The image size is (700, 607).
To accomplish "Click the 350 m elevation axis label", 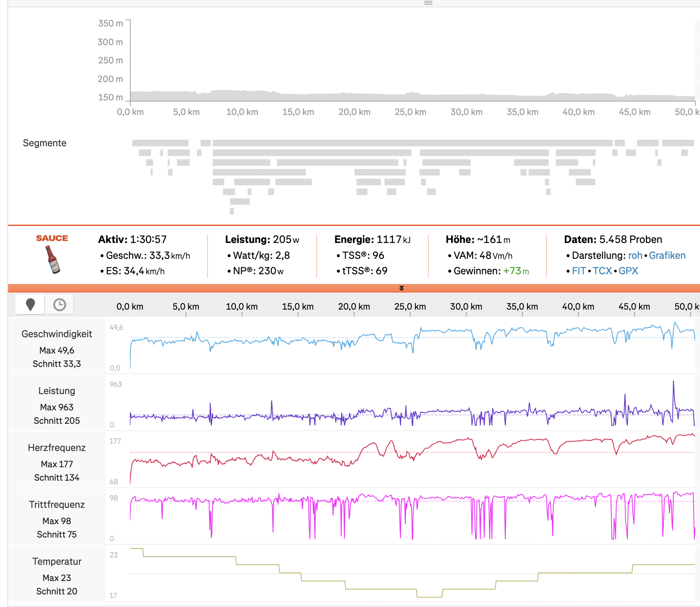I will 110,24.
